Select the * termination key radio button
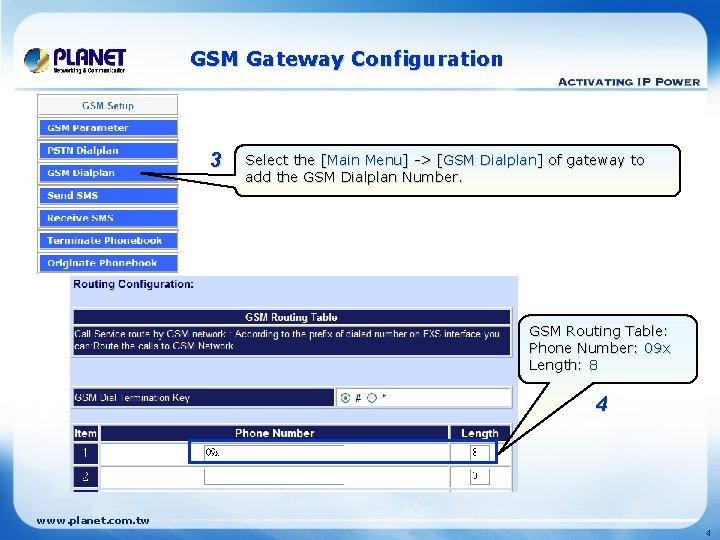This screenshot has height=540, width=720. point(372,398)
